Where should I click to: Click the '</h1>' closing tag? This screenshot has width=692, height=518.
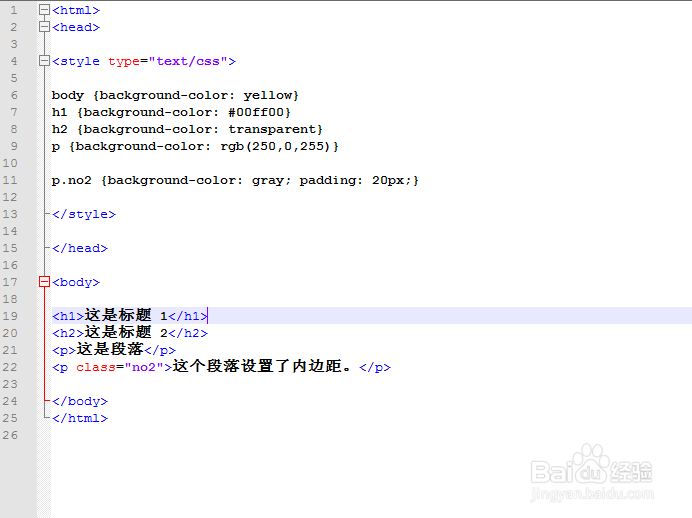188,316
